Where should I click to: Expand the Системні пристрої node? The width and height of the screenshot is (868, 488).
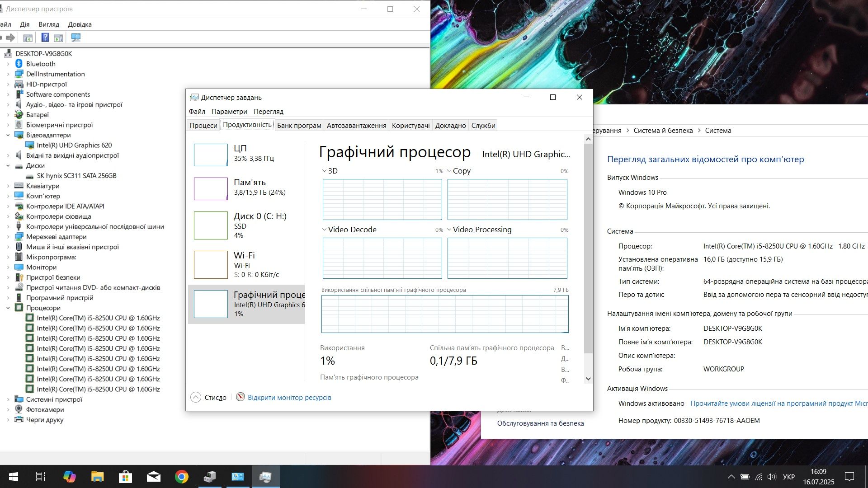click(x=8, y=399)
